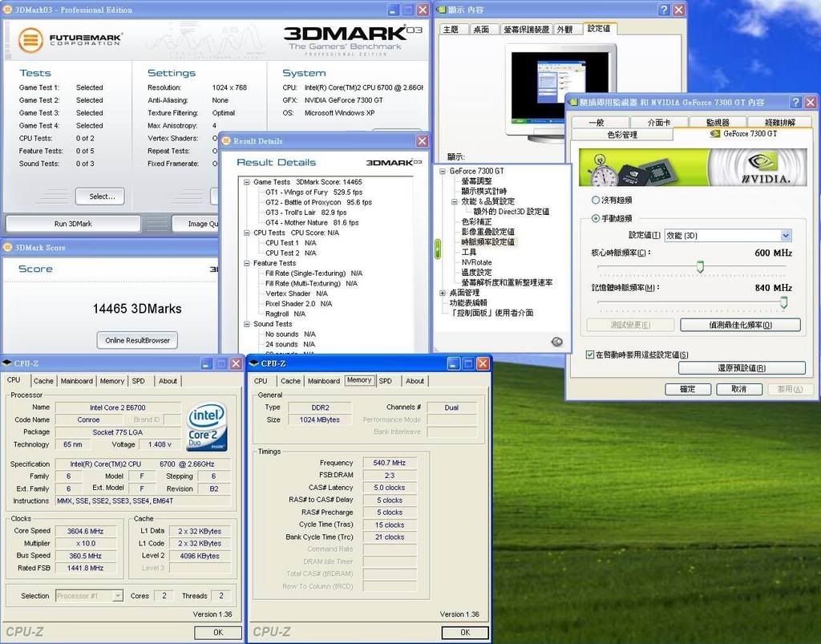Image resolution: width=821 pixels, height=644 pixels.
Task: Collapse the CPU Tests node in Result Details
Action: [247, 233]
